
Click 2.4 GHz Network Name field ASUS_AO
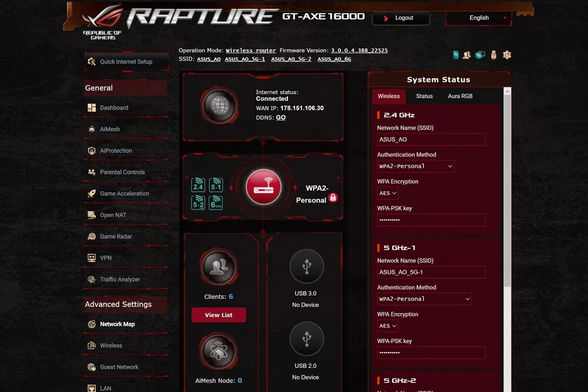pos(431,139)
